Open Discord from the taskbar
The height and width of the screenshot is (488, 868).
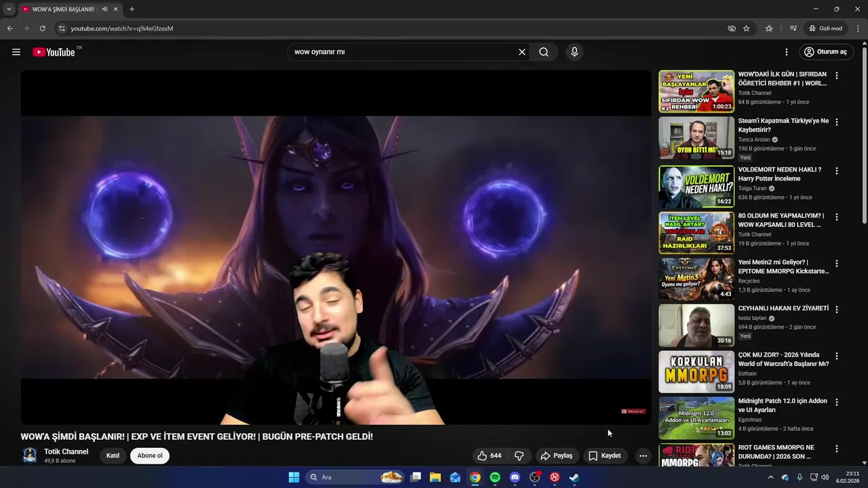[515, 477]
